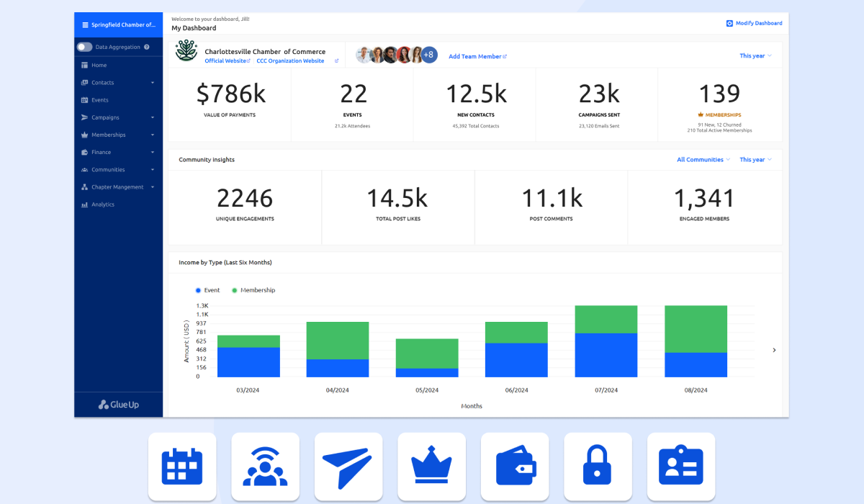864x504 pixels.
Task: Click the right arrow beside the income chart
Action: click(774, 350)
